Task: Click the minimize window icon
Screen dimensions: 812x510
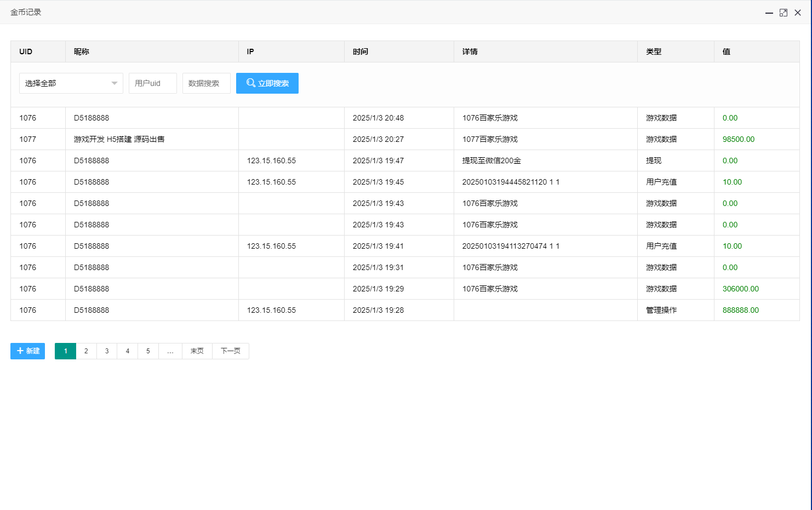Action: pos(769,12)
